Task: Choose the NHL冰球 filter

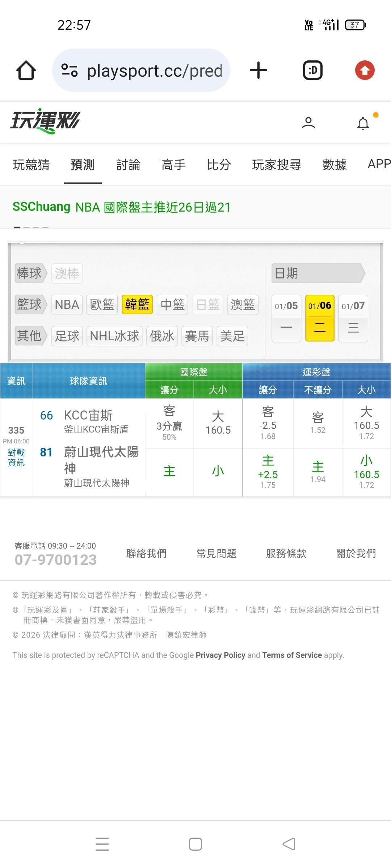Action: coord(114,336)
